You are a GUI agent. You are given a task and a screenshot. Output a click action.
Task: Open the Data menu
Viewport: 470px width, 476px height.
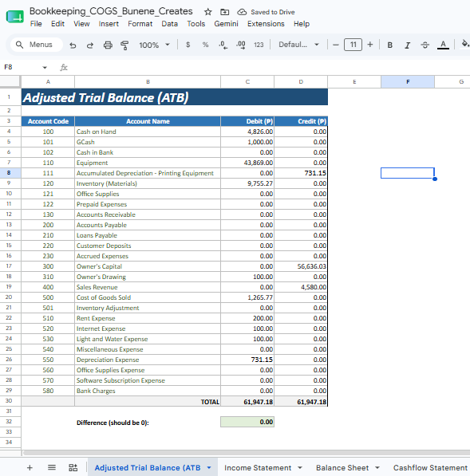click(x=169, y=24)
